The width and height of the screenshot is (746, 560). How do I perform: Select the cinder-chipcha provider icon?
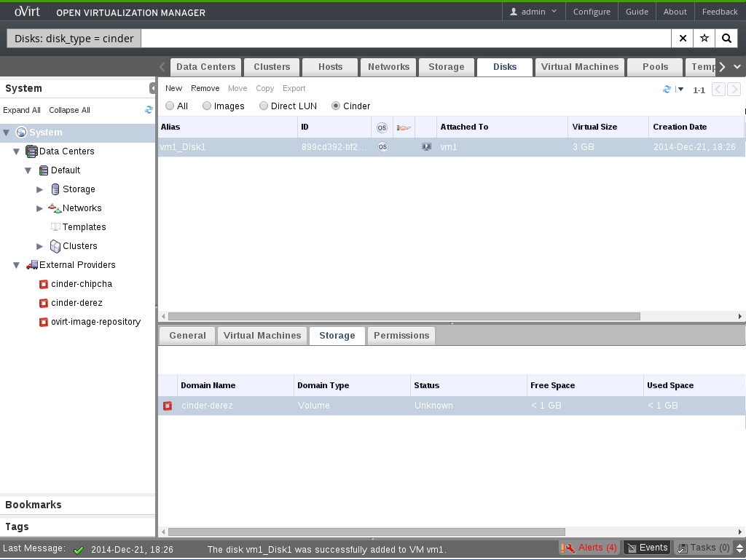pyautogui.click(x=44, y=284)
